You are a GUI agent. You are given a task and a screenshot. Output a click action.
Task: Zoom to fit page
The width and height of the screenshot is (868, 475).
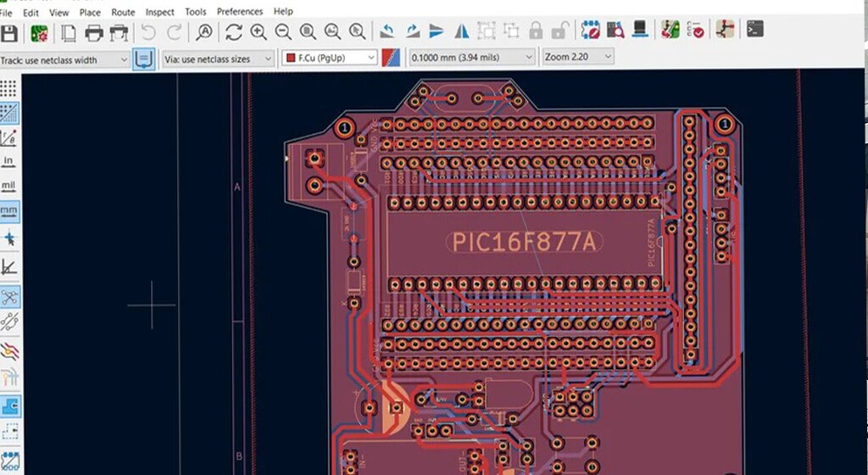308,31
